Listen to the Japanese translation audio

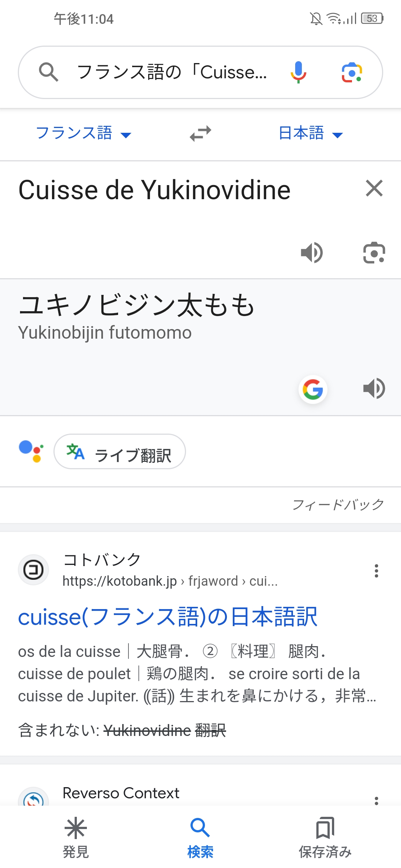(x=374, y=389)
